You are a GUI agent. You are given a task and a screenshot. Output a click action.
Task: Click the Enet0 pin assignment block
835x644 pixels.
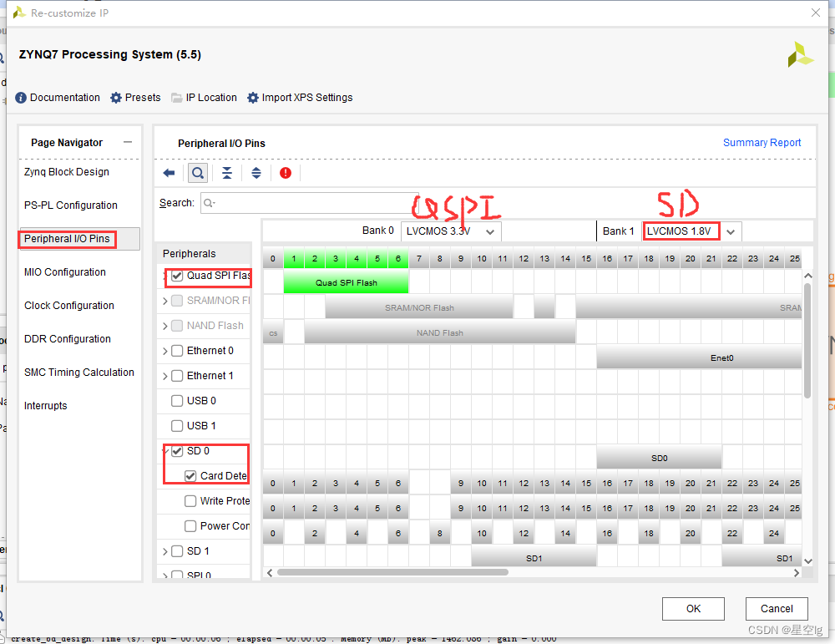(699, 357)
